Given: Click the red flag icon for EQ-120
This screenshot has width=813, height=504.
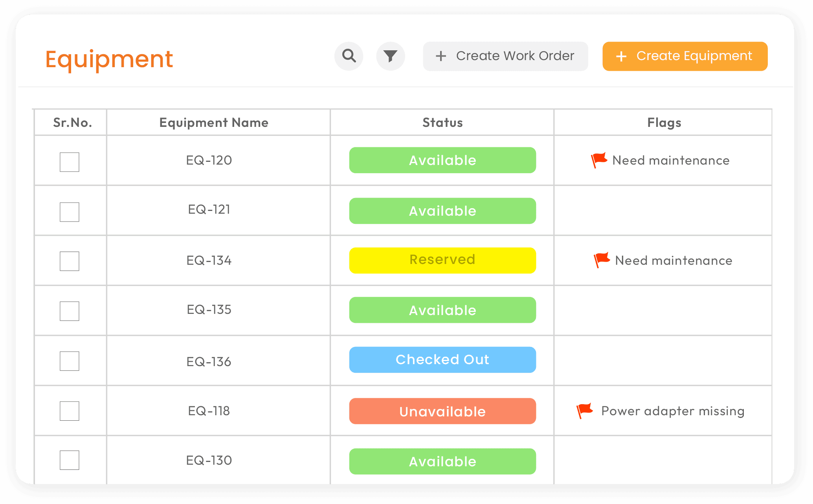Looking at the screenshot, I should (599, 160).
